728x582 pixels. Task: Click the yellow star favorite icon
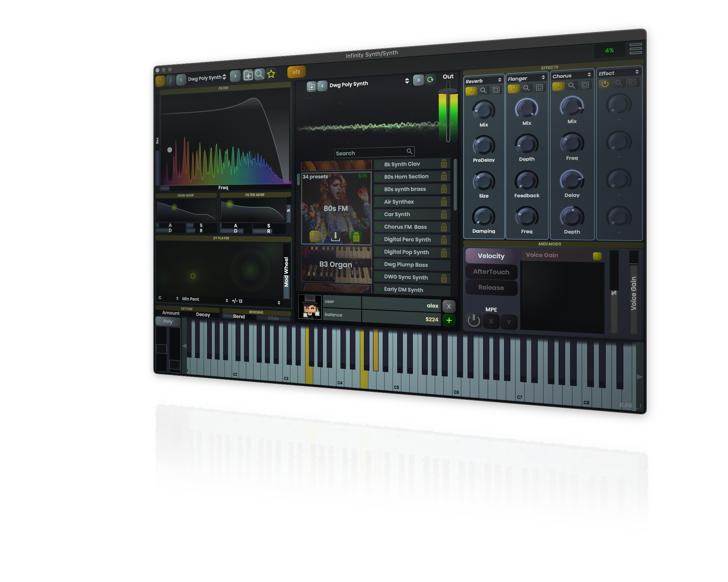271,74
